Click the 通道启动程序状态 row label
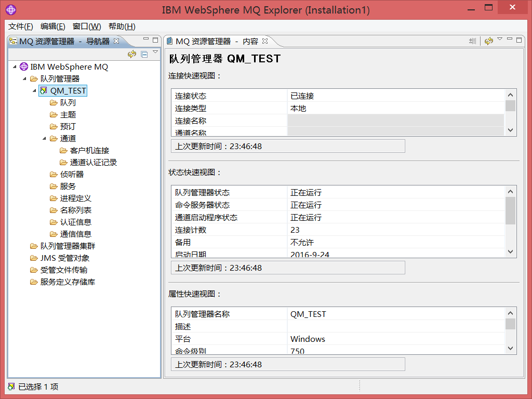 (206, 218)
